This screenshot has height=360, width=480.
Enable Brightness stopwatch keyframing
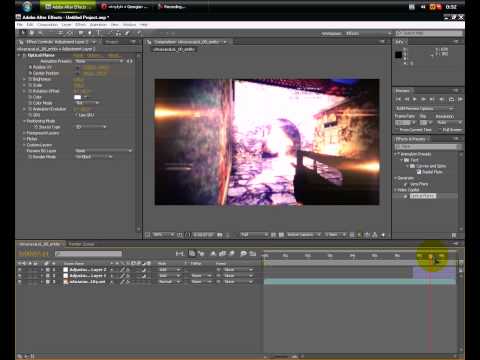30,79
